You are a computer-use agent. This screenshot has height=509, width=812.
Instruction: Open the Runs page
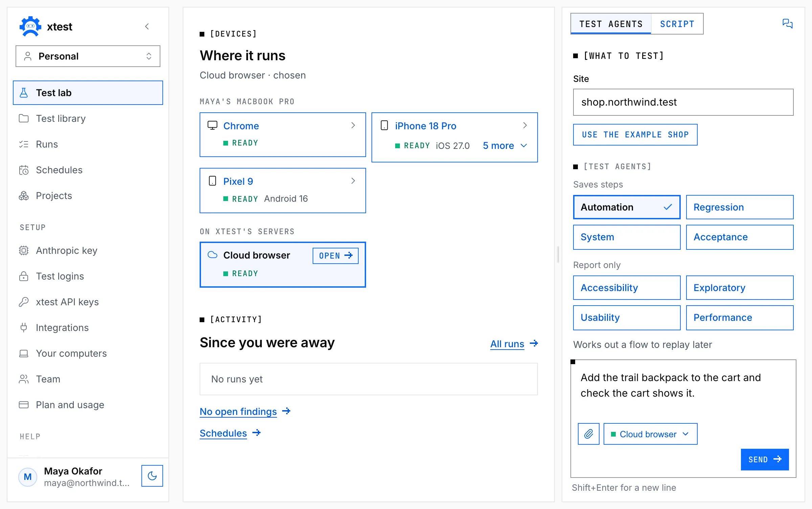pos(88,144)
